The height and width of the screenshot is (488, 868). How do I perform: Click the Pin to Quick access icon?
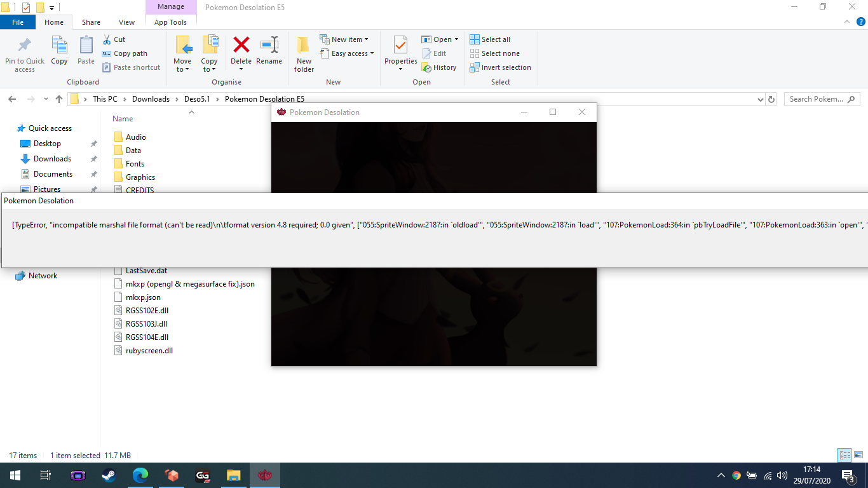point(25,46)
